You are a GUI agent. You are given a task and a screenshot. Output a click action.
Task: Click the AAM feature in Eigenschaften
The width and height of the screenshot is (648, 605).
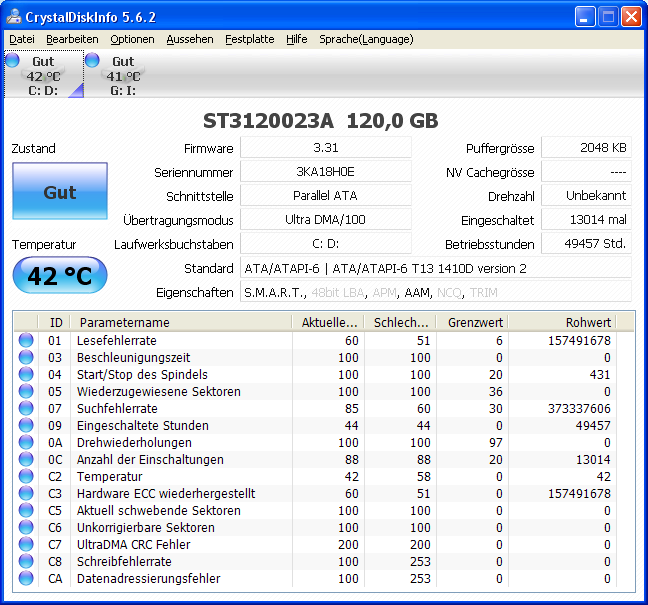pos(417,293)
